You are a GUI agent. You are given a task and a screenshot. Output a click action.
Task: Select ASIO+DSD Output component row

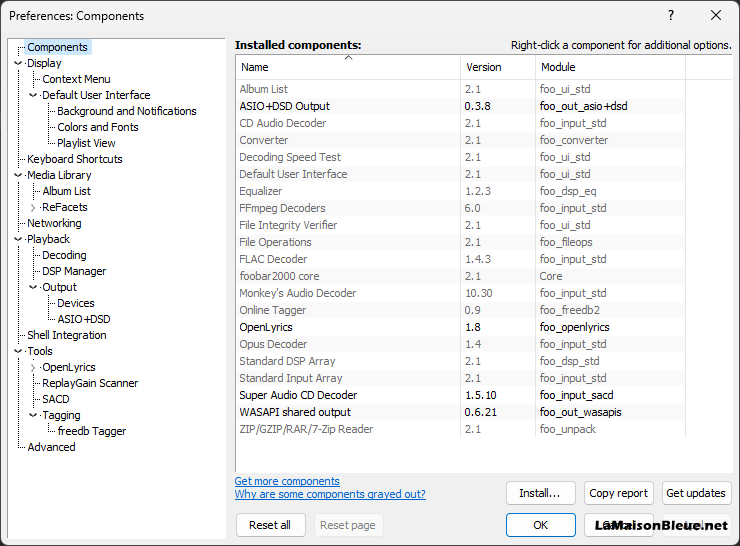pyautogui.click(x=461, y=106)
